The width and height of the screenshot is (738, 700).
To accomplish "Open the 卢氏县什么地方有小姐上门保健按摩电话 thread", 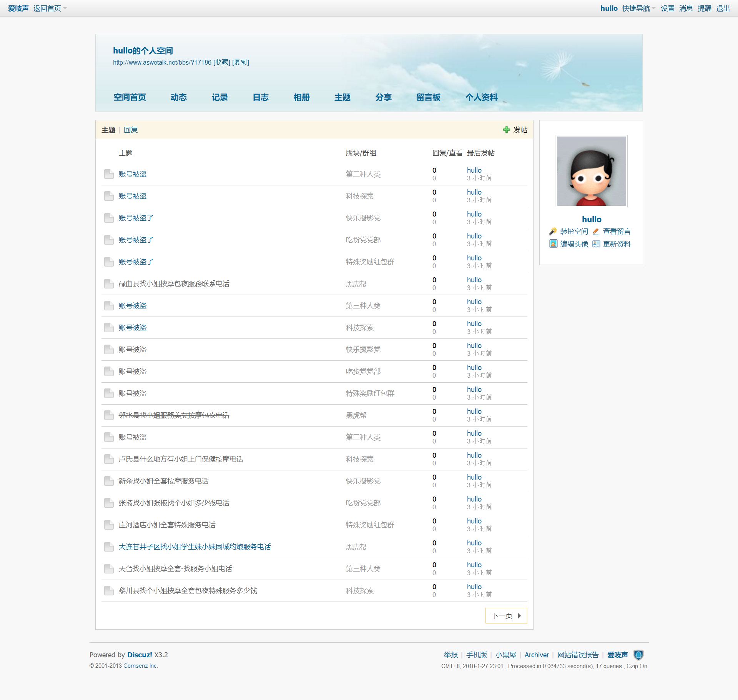I will tap(181, 459).
